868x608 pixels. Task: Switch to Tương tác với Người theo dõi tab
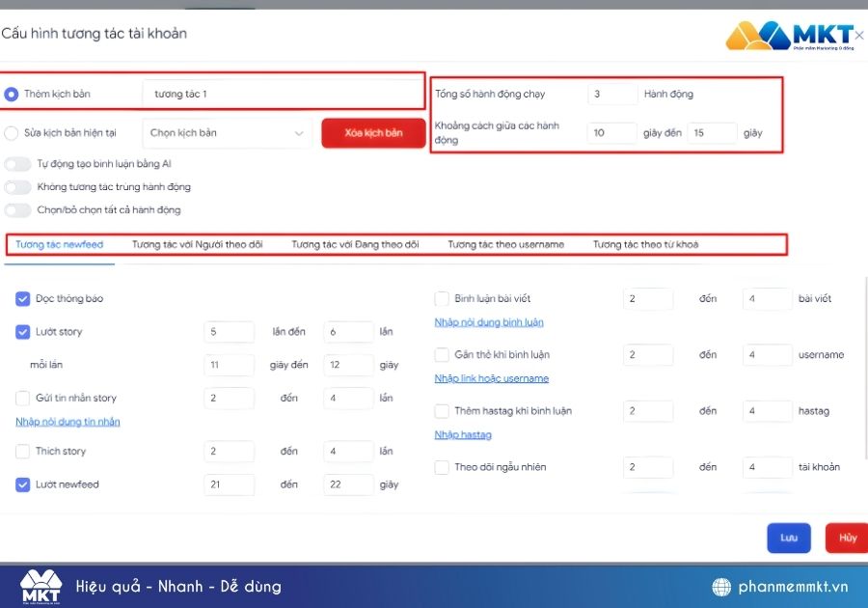click(x=197, y=245)
